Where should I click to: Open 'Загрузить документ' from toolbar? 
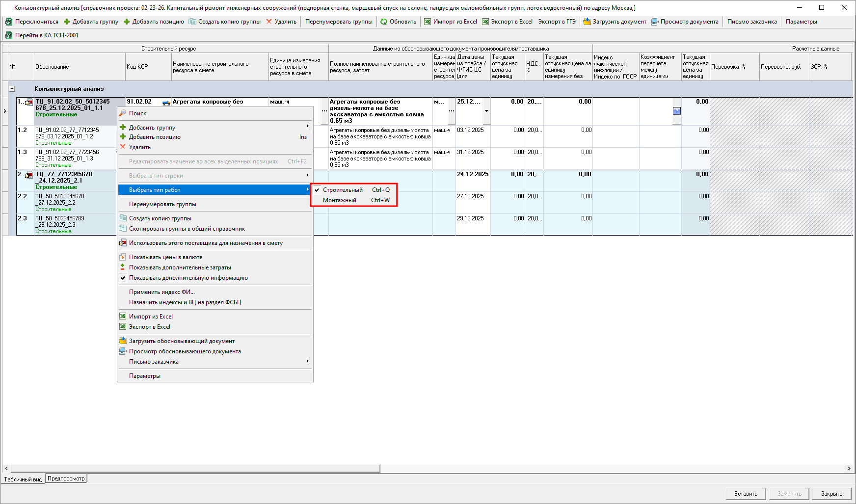[587, 22]
